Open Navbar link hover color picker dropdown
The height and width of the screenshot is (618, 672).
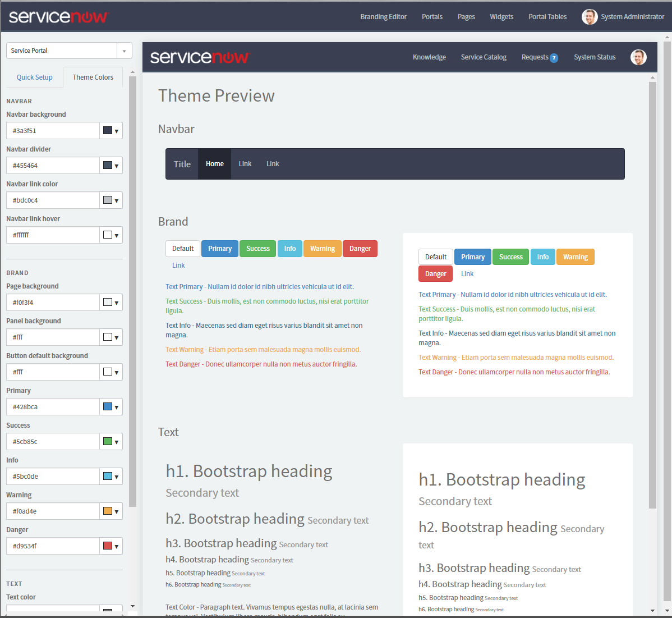[x=111, y=235]
